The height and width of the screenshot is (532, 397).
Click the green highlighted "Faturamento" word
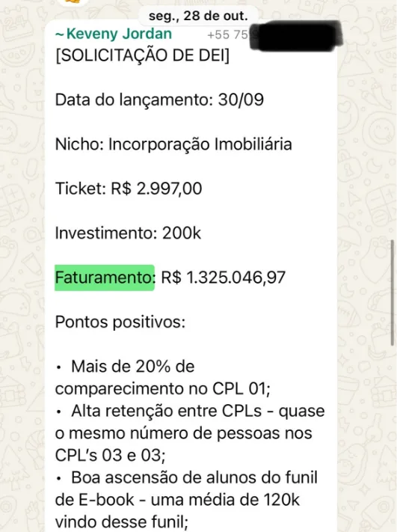pos(105,278)
